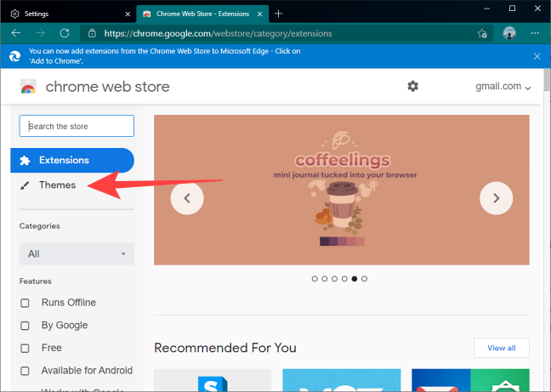Enable the Runs Offline checkbox
The height and width of the screenshot is (392, 551).
(x=25, y=303)
